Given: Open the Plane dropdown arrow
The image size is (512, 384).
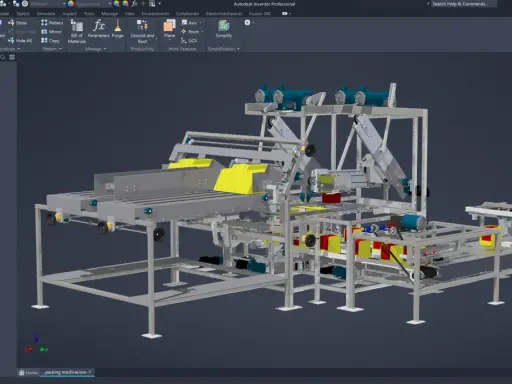Looking at the screenshot, I should [169, 40].
